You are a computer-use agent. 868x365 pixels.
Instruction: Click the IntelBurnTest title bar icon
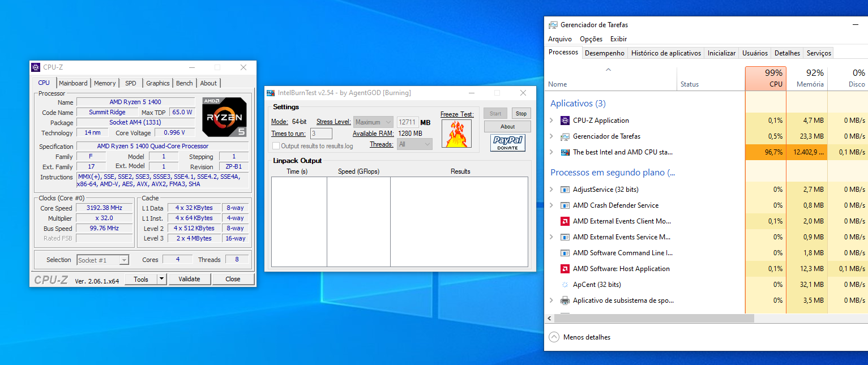tap(271, 93)
